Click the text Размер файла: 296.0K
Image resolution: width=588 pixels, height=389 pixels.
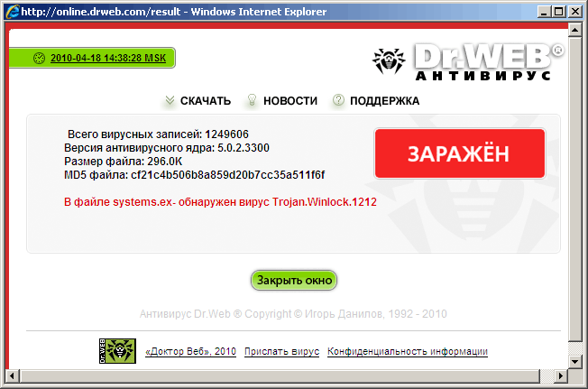tap(123, 162)
